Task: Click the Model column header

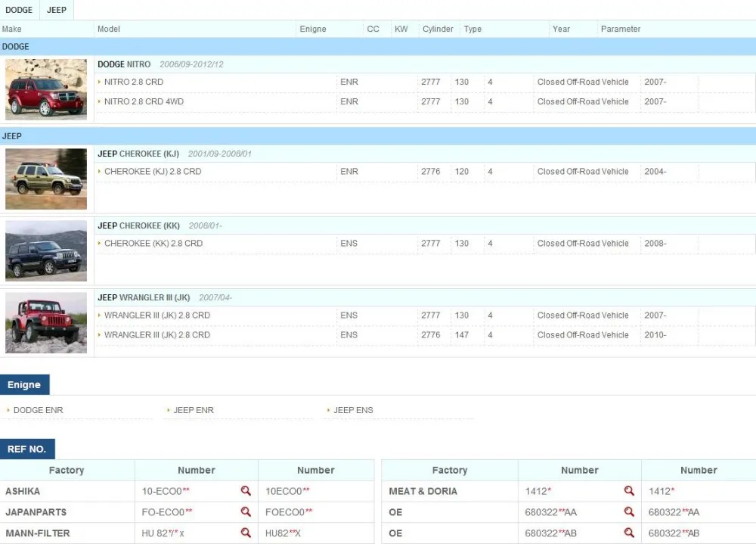Action: (x=108, y=29)
